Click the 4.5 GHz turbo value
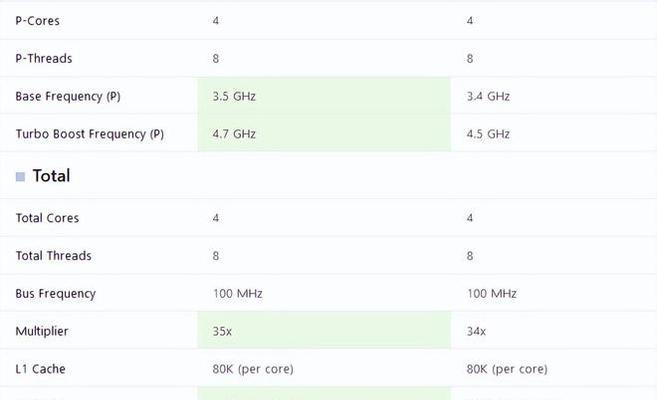 click(488, 134)
